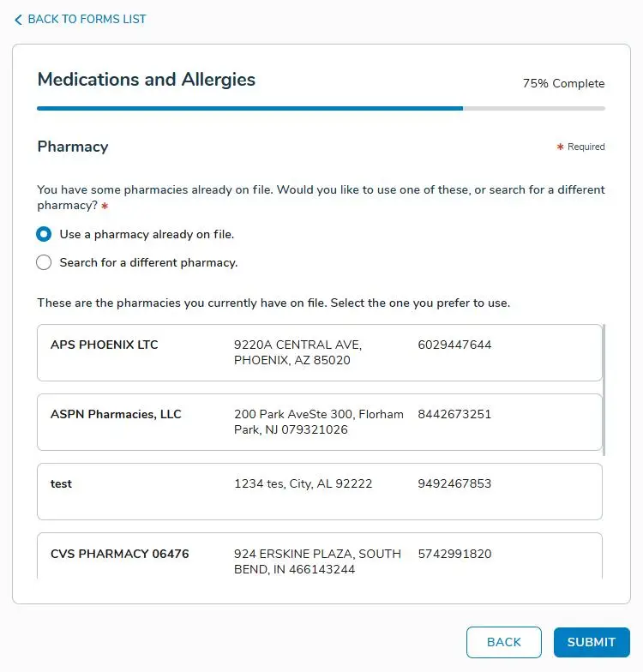Click phone number 5742991820

[x=454, y=555]
